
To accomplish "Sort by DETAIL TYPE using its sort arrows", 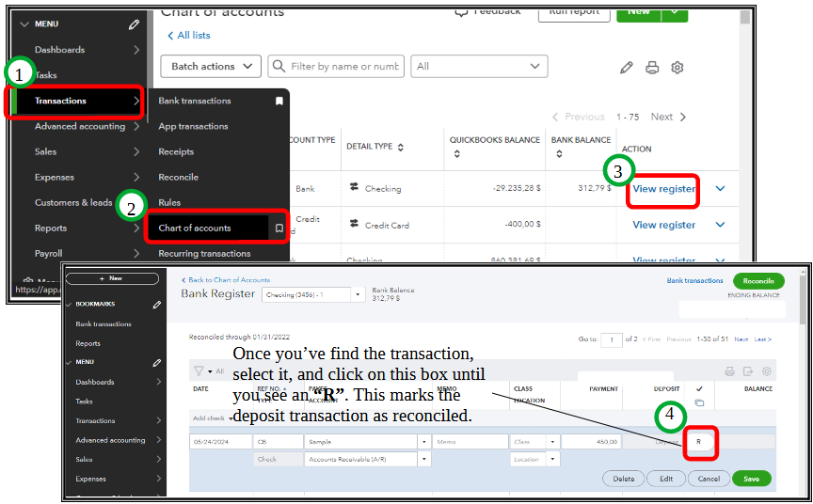I will (x=400, y=147).
